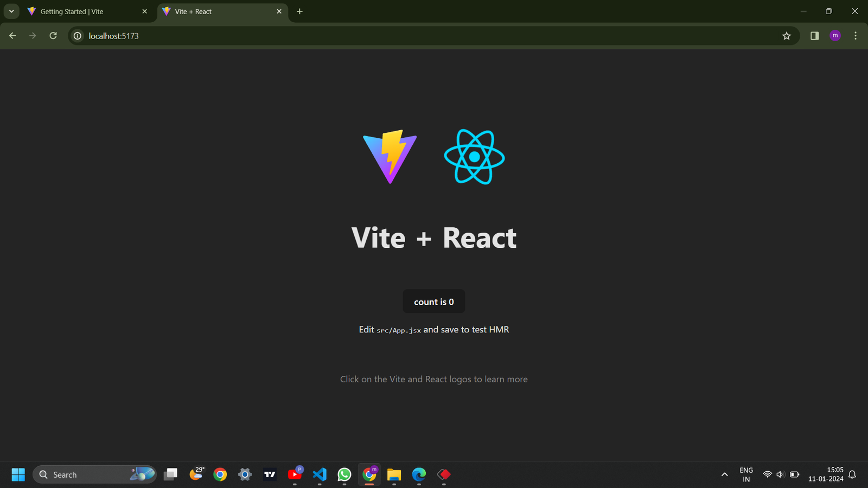Open WhatsApp from the taskbar
Viewport: 868px width, 488px height.
[344, 474]
